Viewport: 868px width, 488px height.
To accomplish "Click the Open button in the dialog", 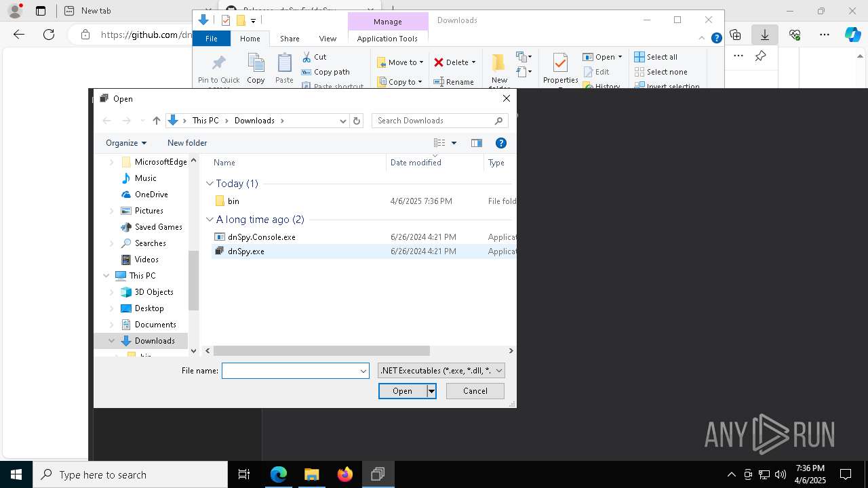I will (x=402, y=391).
